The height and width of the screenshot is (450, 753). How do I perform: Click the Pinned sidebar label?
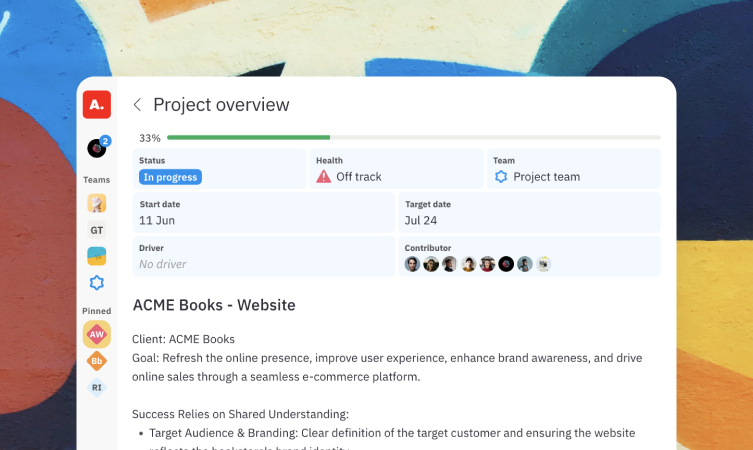(x=97, y=311)
